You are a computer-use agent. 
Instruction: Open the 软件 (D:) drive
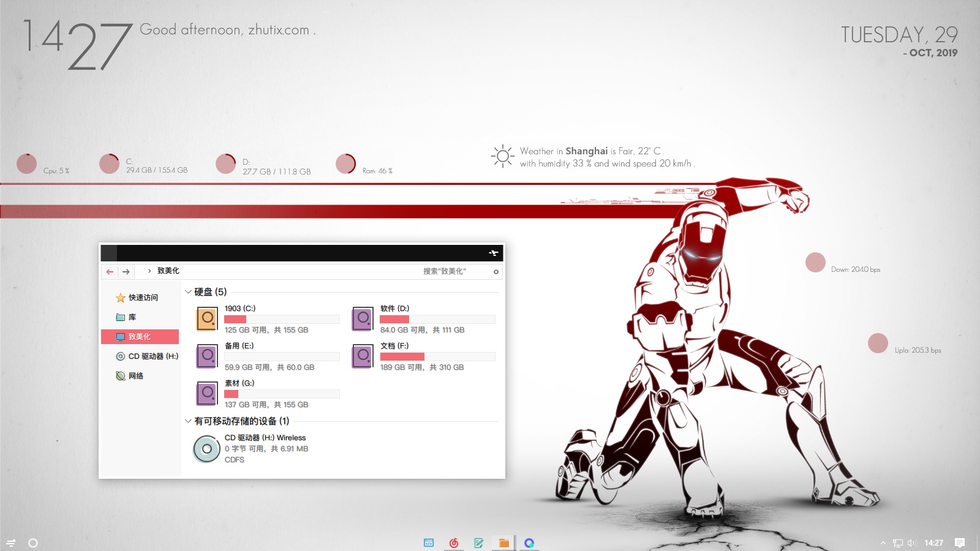pyautogui.click(x=363, y=319)
